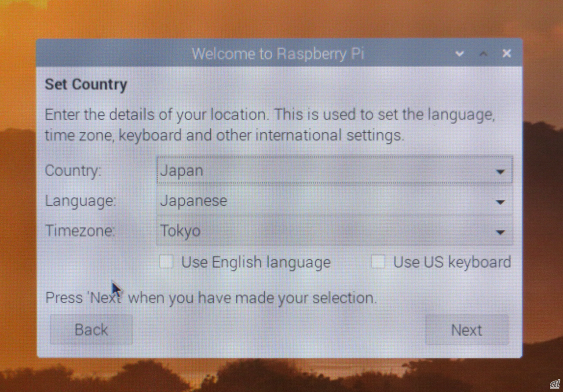Tick the Use US keyboard checkbox

point(378,262)
